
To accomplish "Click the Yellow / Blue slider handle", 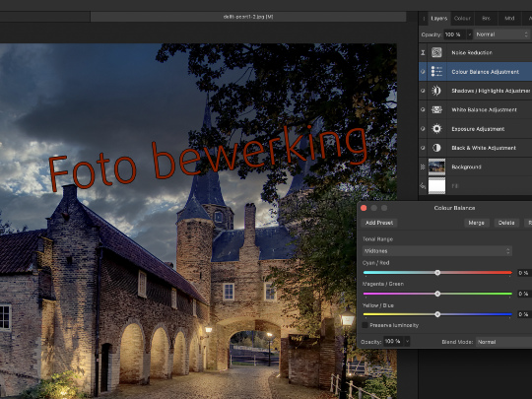I will [437, 314].
